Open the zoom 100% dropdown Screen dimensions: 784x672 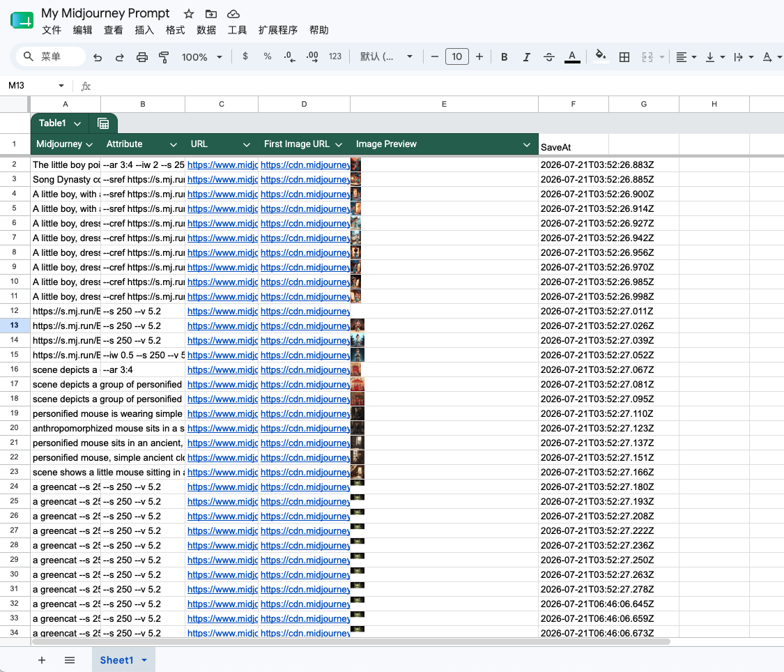(202, 57)
